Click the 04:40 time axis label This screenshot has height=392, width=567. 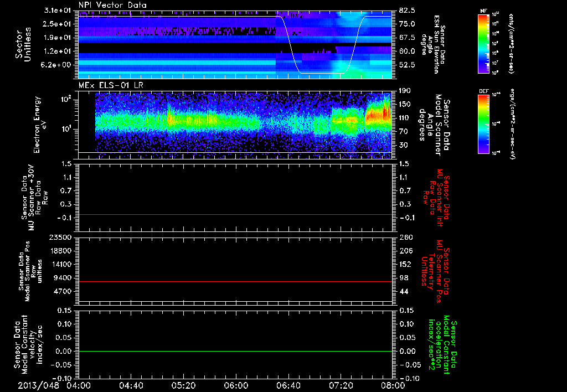[131, 385]
